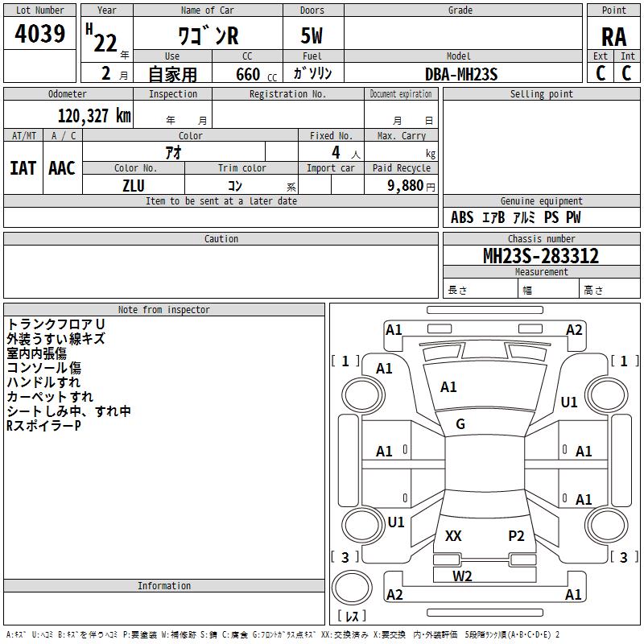Select the W2 mark on rear bumper
Image resolution: width=644 pixels, height=644 pixels.
point(462,576)
